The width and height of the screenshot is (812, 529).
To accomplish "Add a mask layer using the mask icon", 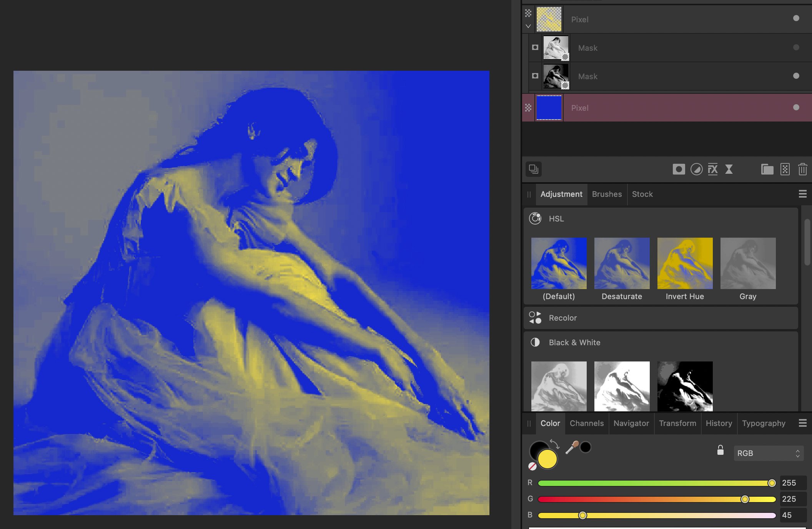I will (679, 169).
